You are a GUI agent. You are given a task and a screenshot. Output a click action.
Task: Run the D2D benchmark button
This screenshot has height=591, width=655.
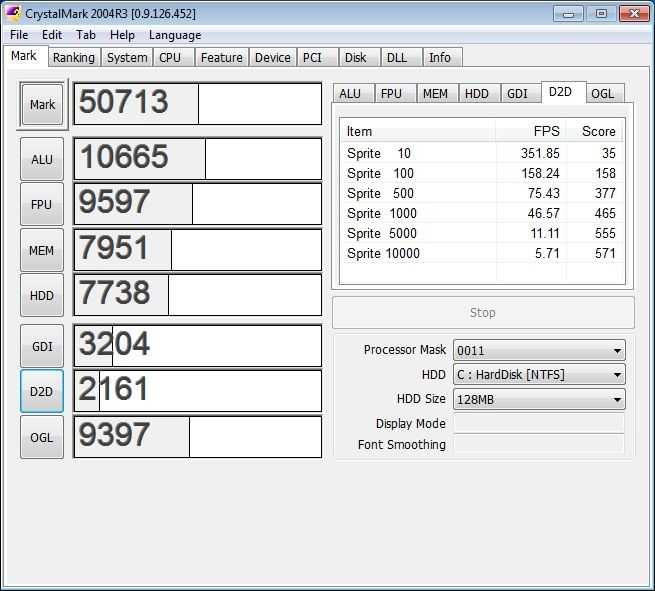pyautogui.click(x=42, y=392)
